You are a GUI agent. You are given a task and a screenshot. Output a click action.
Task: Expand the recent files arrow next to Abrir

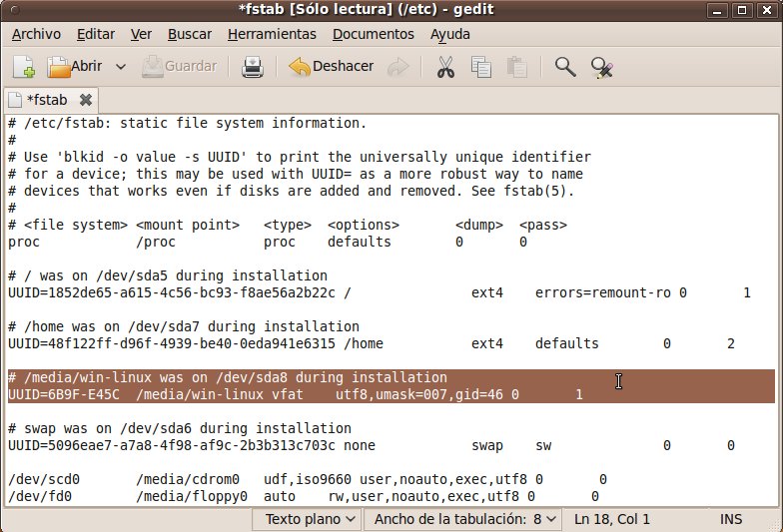tap(120, 66)
